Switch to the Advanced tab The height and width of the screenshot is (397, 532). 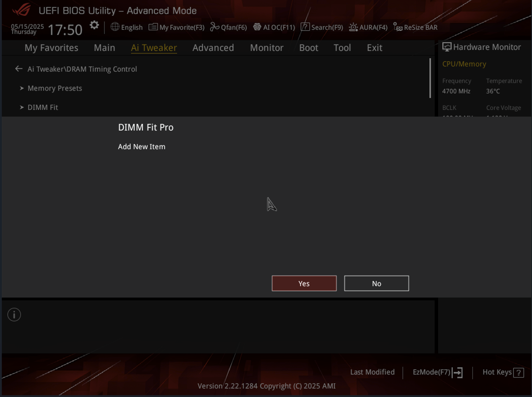click(213, 48)
